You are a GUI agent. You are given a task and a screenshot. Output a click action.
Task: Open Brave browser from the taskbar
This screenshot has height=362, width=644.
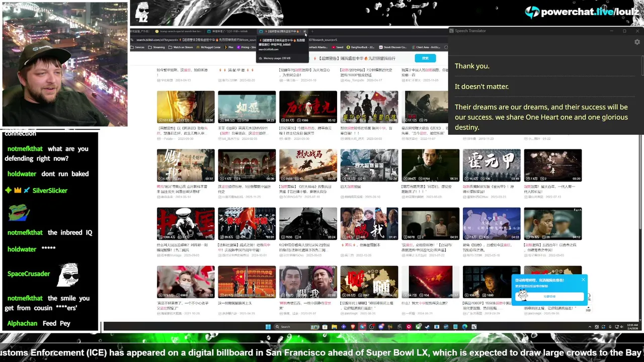(x=353, y=327)
